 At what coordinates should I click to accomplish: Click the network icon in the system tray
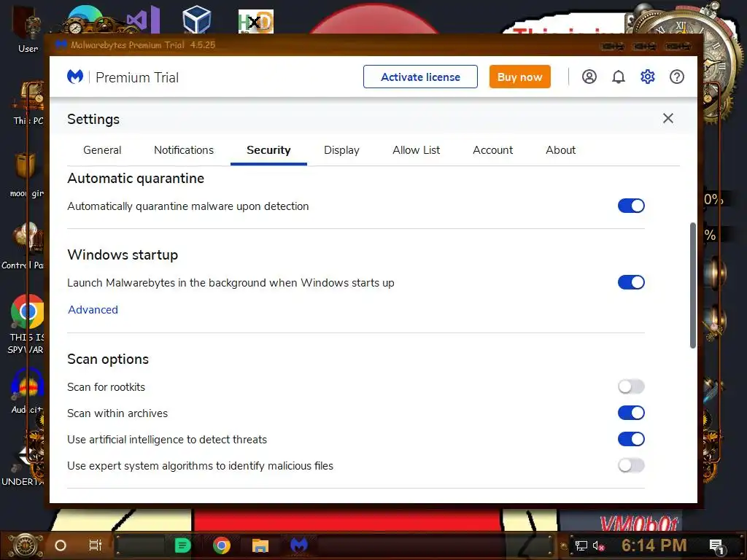click(x=581, y=545)
